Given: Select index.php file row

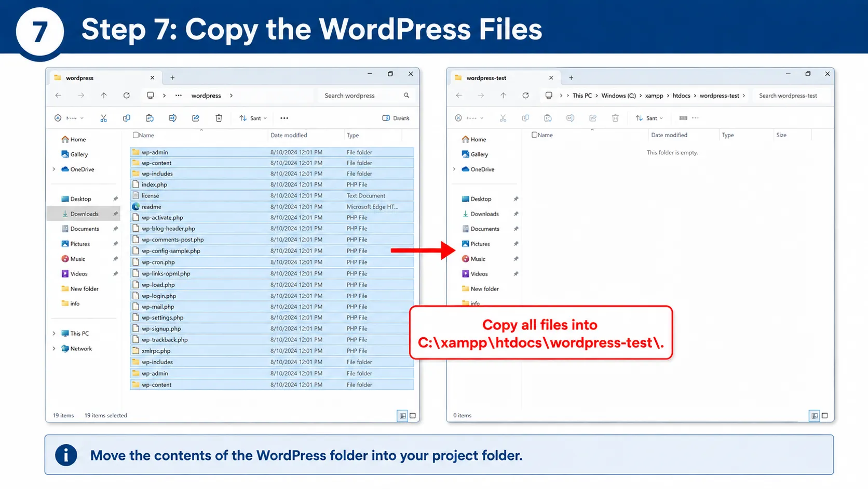Looking at the screenshot, I should (x=272, y=184).
